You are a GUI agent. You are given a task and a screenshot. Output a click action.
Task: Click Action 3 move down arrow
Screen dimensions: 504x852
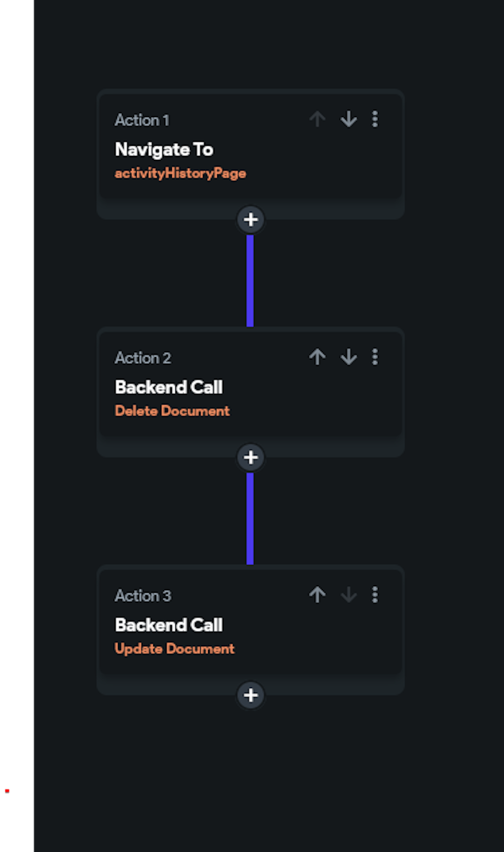348,595
